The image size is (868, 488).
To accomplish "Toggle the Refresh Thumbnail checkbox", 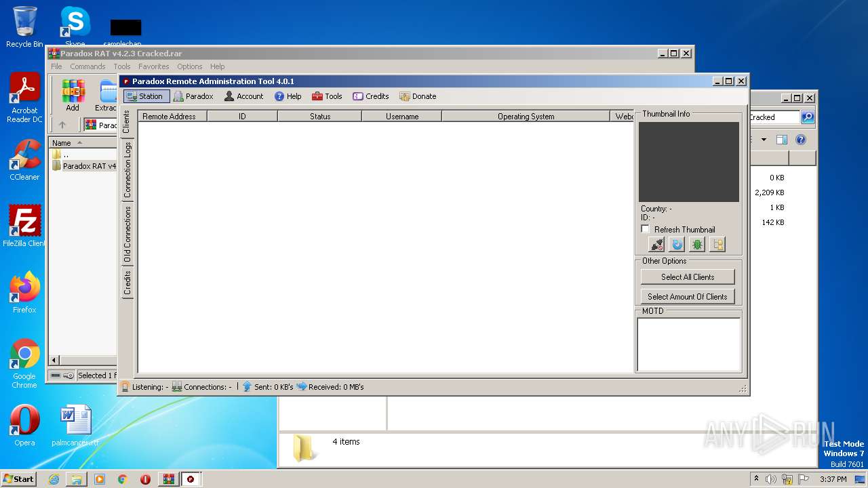I will [646, 229].
